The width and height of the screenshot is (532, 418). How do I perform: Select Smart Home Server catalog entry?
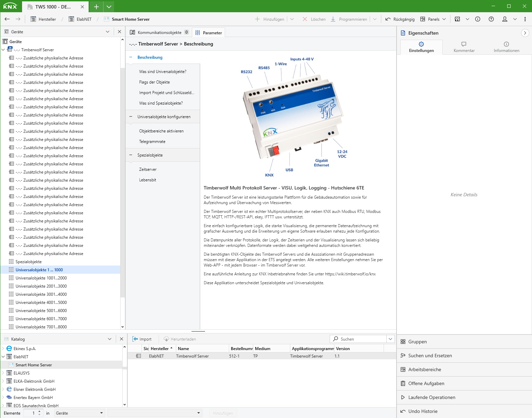[34, 365]
